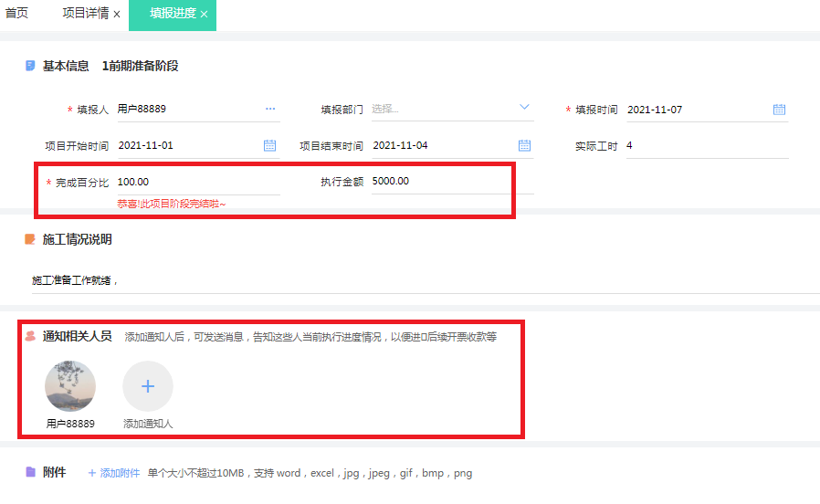
Task: Click the 基本信息 section icon
Action: (x=30, y=66)
